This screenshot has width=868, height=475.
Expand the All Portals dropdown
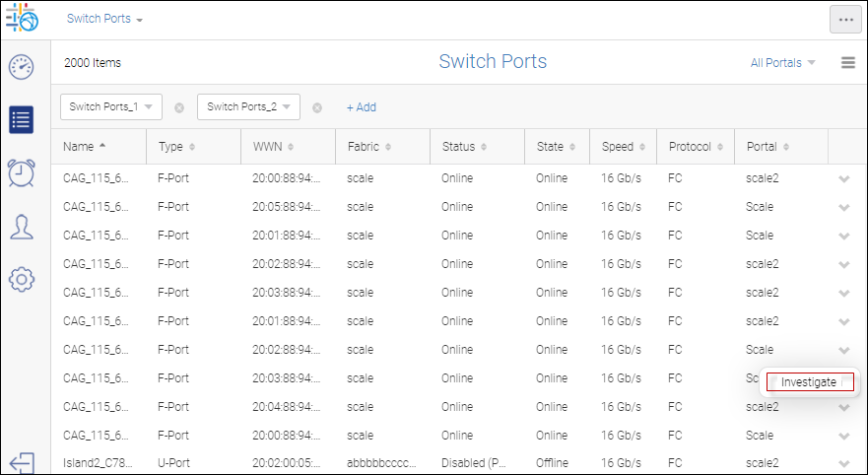click(x=782, y=63)
